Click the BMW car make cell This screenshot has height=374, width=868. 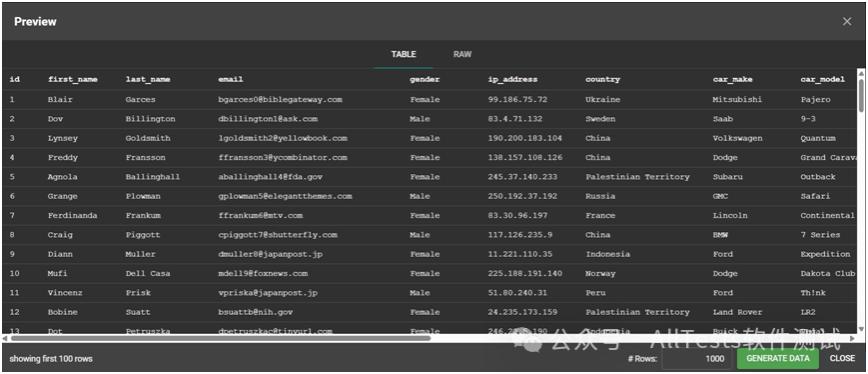(720, 235)
